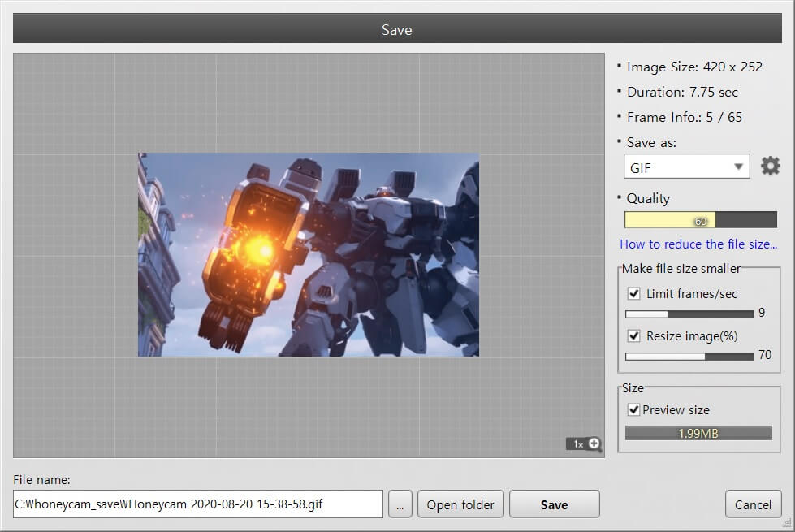
Task: Click the Save title bar
Action: pos(397,29)
